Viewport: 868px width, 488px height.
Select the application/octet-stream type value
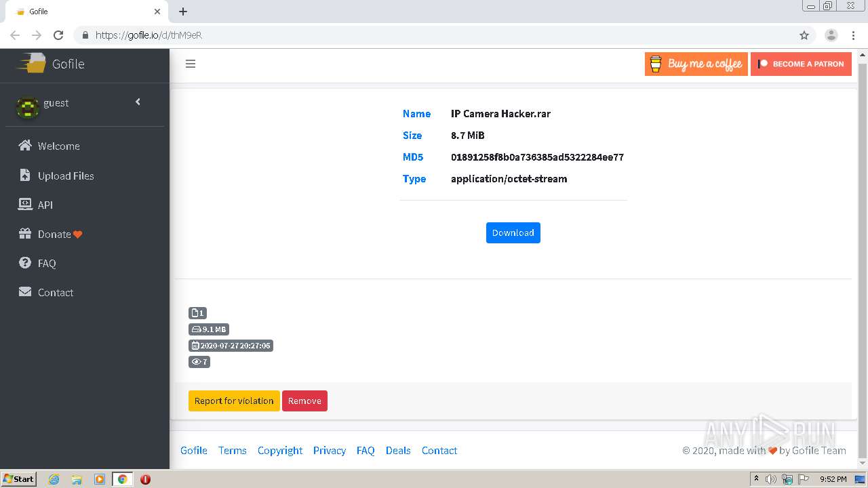[x=509, y=179]
